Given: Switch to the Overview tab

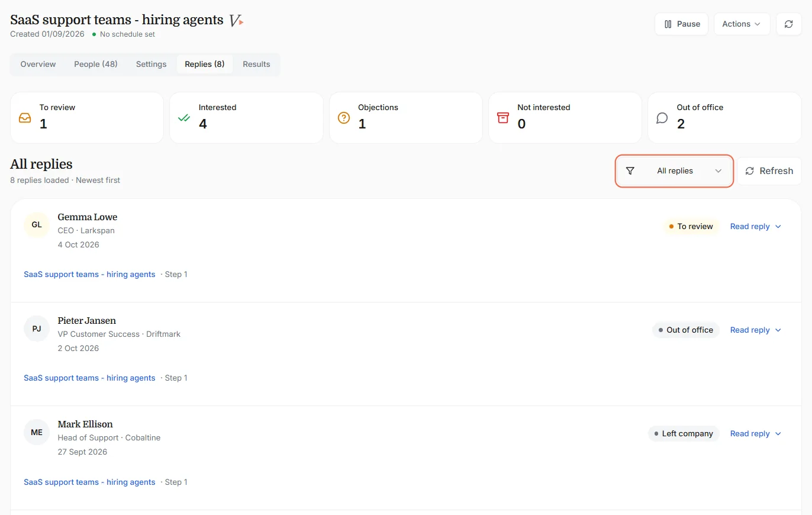Looking at the screenshot, I should point(38,65).
